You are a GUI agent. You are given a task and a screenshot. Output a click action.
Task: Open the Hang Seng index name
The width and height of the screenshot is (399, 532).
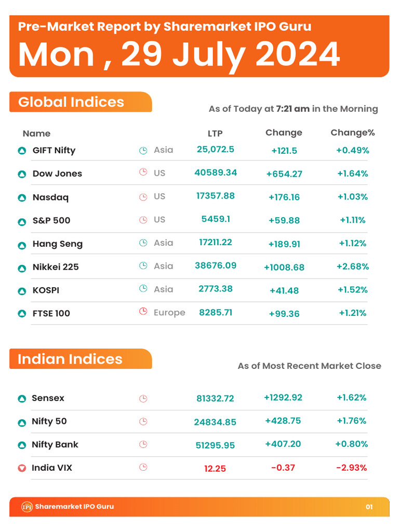pyautogui.click(x=58, y=244)
